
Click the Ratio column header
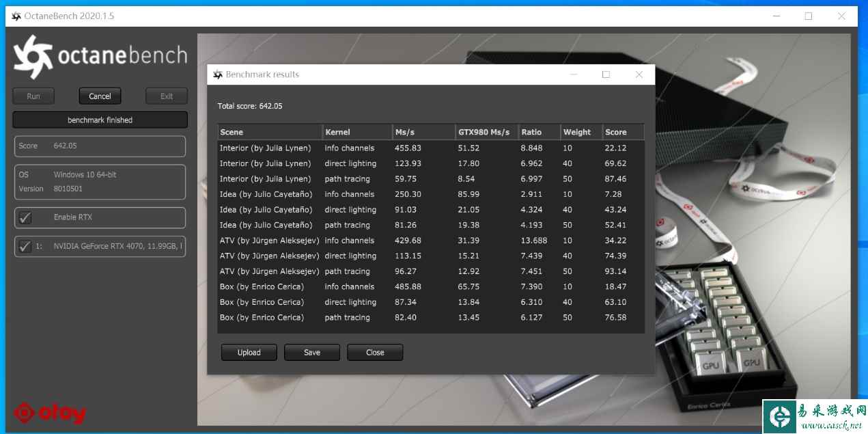[x=540, y=132]
